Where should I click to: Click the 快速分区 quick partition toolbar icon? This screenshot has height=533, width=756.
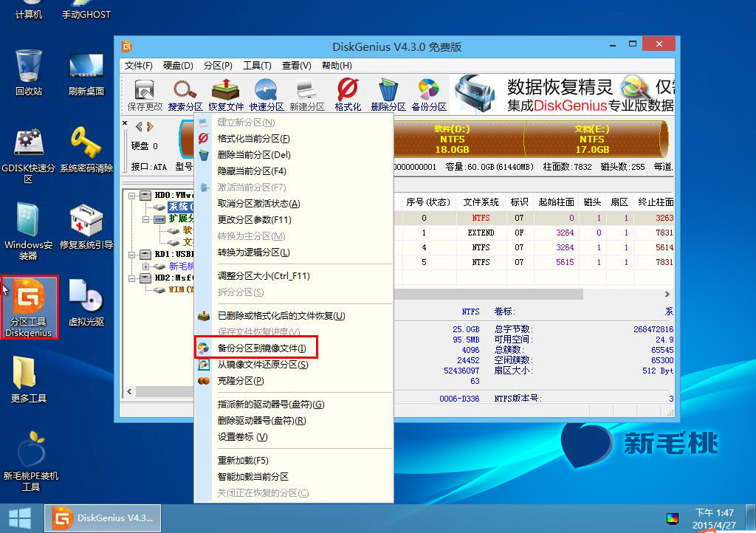[x=266, y=94]
